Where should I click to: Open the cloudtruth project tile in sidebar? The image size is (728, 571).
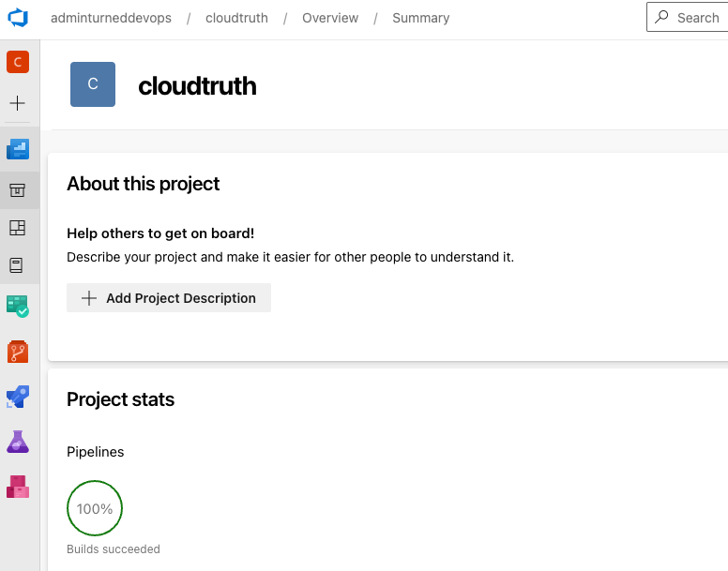click(18, 62)
